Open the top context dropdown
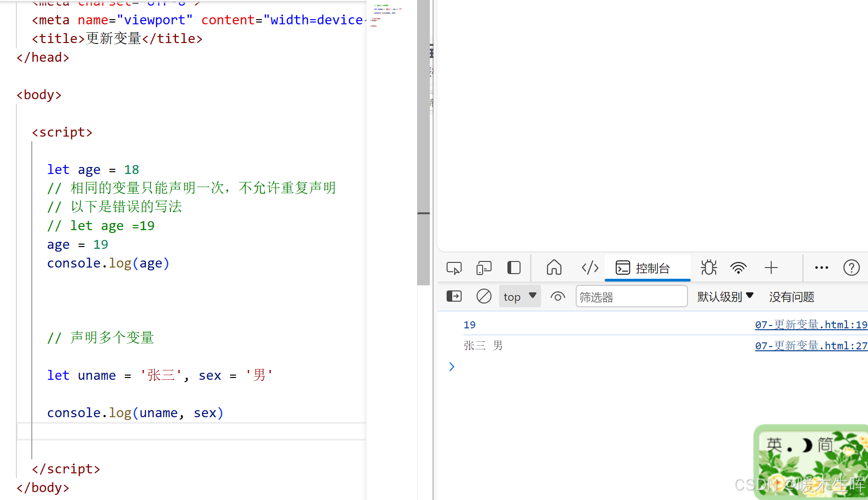Image resolution: width=868 pixels, height=500 pixels. 520,297
